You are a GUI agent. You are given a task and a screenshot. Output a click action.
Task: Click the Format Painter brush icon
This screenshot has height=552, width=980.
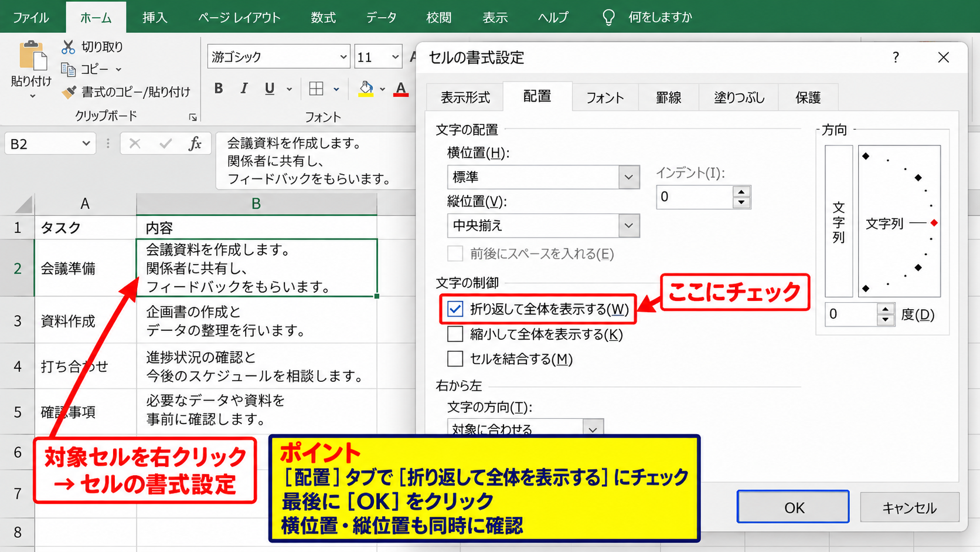point(69,92)
